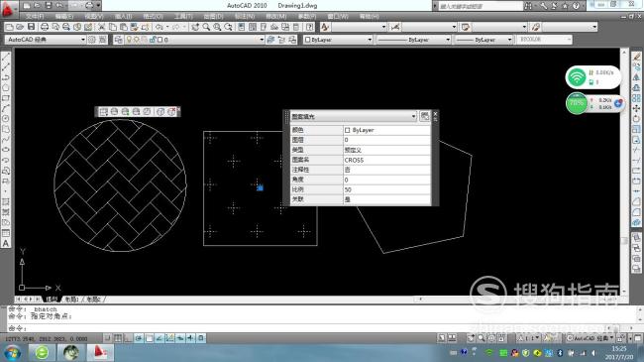Open the ByLayer color control dropdown

click(x=338, y=40)
